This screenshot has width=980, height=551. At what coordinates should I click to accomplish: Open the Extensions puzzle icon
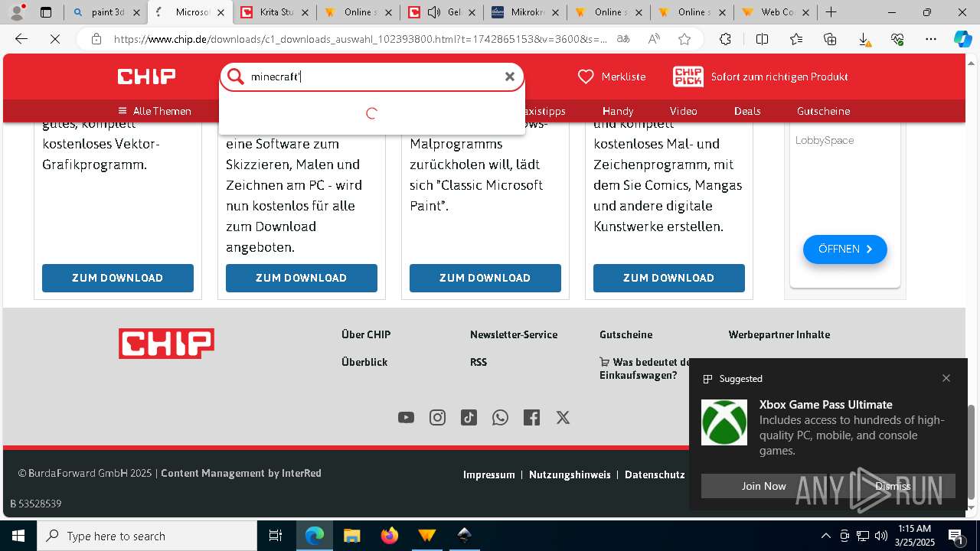[725, 39]
